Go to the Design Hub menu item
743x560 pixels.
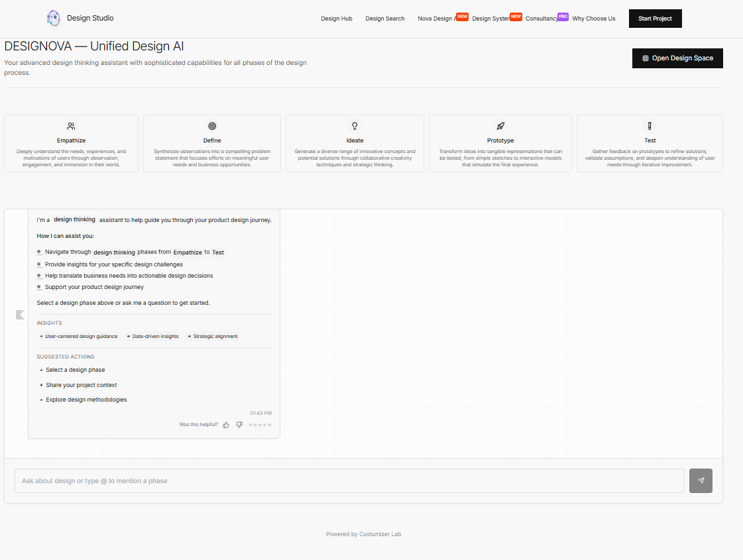[336, 19]
